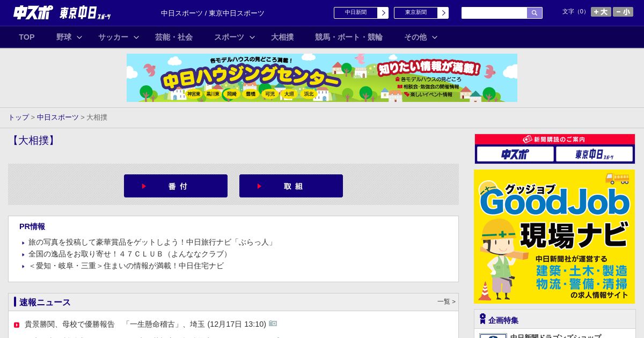
Task: Open the スポーツ menu
Action: point(229,37)
